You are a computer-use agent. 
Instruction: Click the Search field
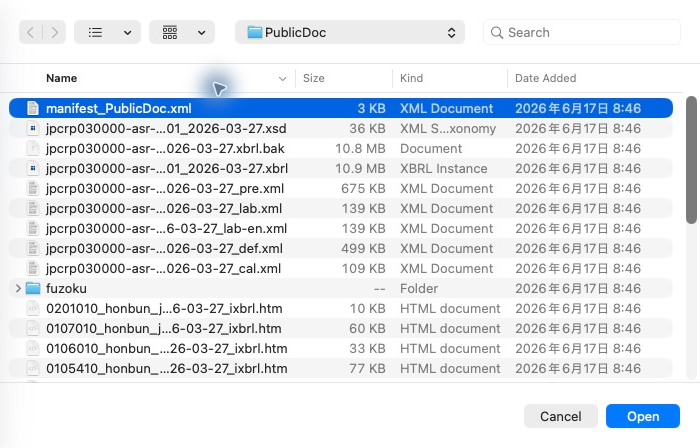point(582,33)
